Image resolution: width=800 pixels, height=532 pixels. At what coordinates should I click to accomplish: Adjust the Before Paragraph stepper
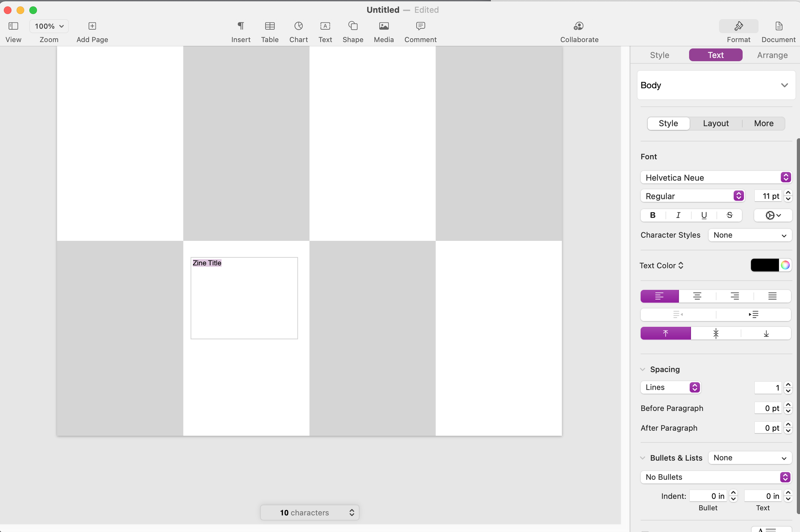click(x=788, y=408)
